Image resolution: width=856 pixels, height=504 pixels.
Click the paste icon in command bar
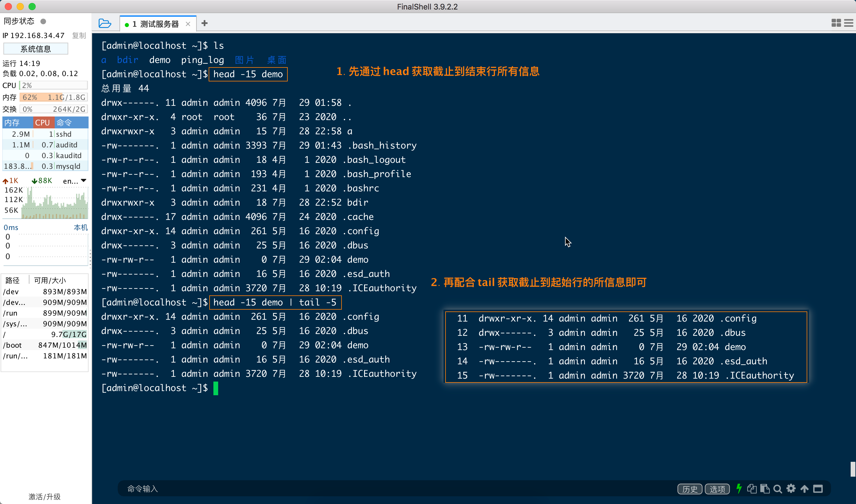[x=765, y=488]
